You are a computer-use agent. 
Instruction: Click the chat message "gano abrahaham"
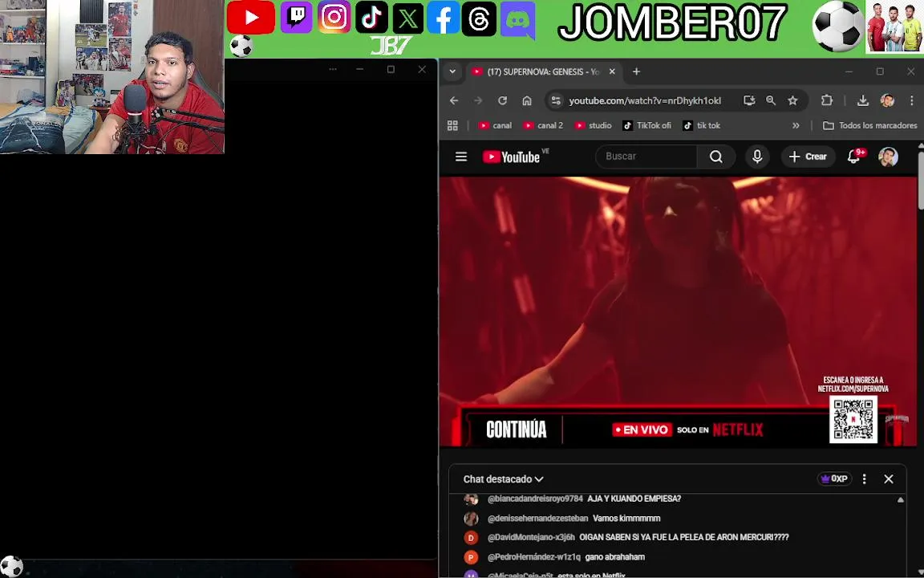[x=614, y=557]
